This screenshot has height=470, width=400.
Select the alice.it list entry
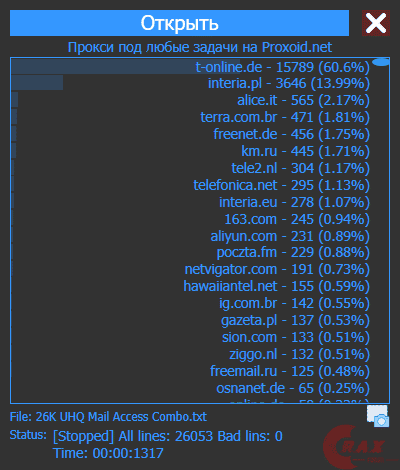[x=191, y=100]
